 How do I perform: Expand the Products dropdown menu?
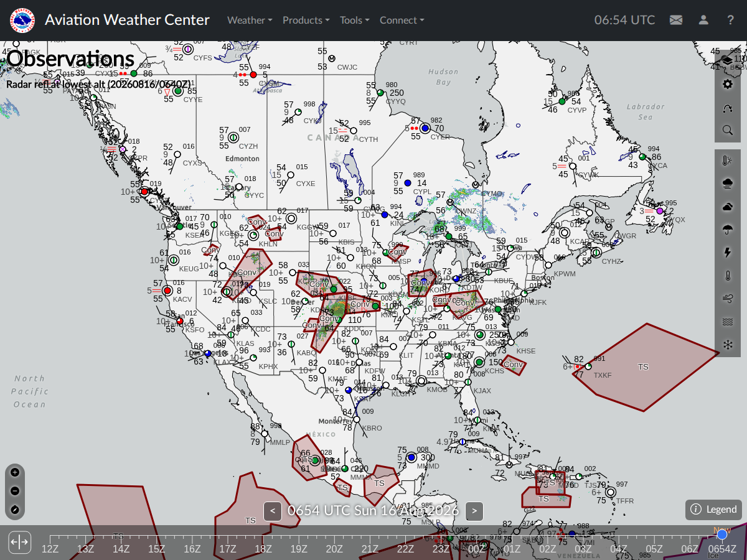tap(306, 20)
